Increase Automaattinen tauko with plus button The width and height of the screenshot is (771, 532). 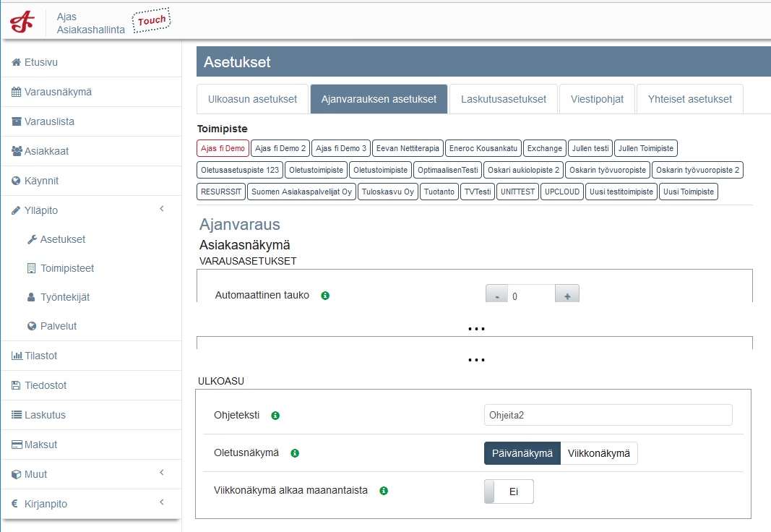tap(567, 296)
